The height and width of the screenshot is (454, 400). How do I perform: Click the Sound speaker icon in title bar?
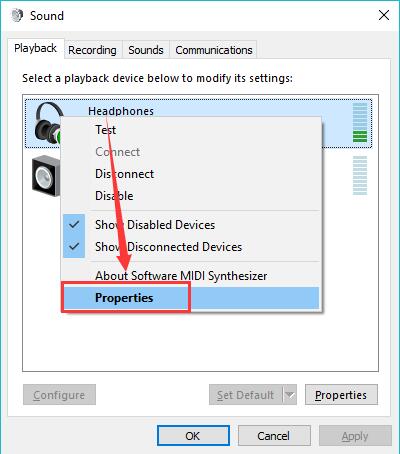pos(17,16)
